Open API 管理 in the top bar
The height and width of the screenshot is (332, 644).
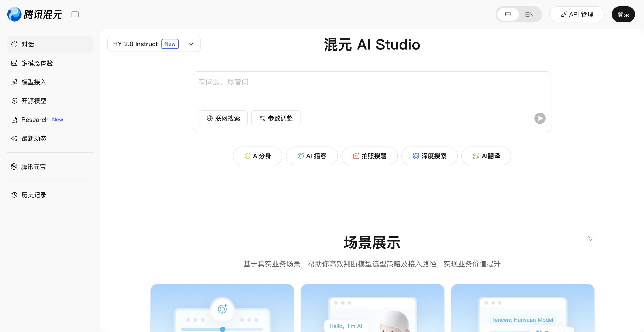pos(577,14)
